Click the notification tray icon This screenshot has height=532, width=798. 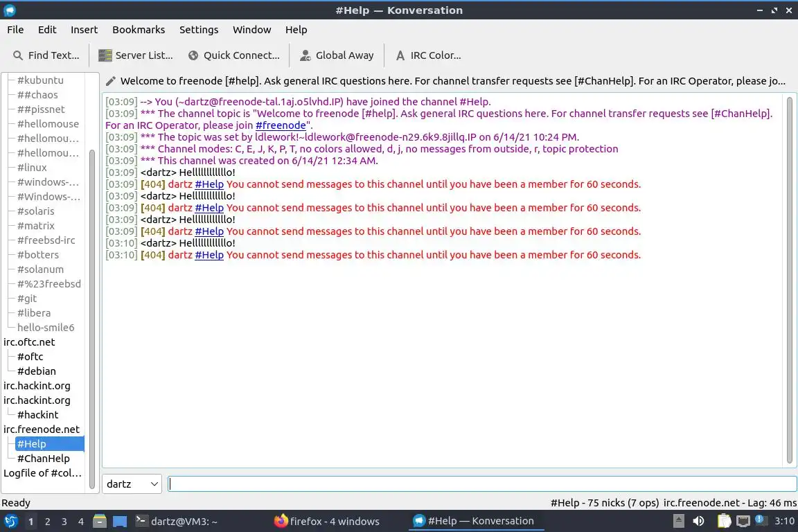point(760,520)
